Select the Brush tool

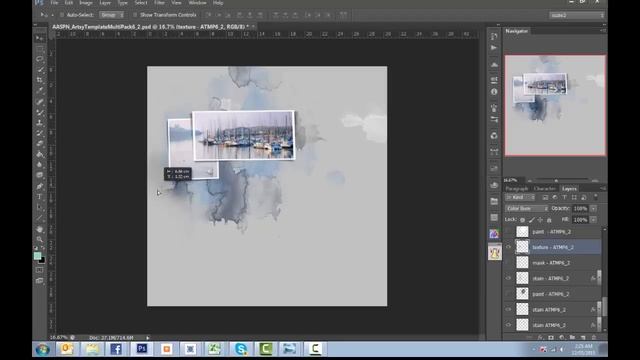[x=40, y=112]
